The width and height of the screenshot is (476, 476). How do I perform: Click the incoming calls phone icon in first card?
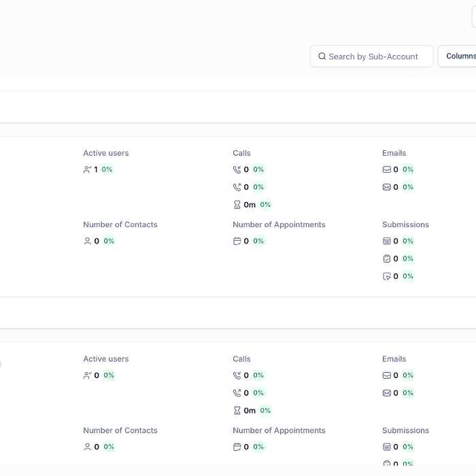[237, 170]
